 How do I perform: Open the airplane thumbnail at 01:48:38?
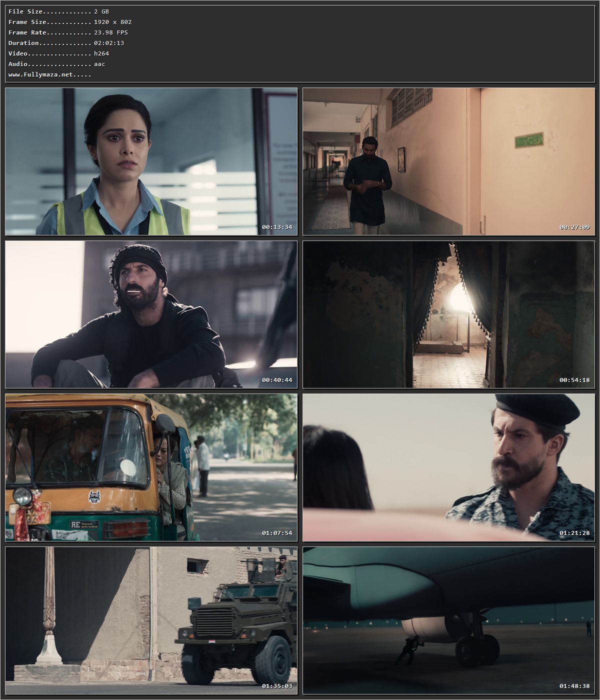(448, 620)
